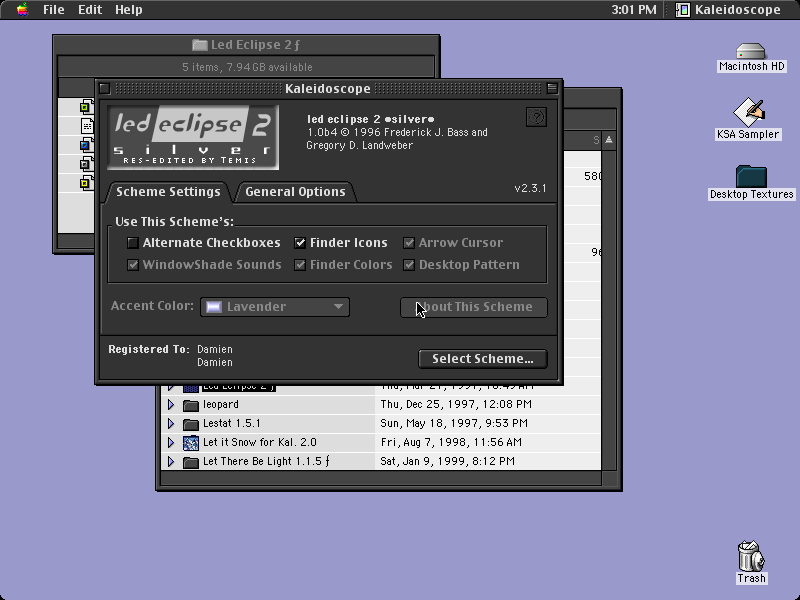Click the sort order arrow in list window header
800x600 pixels.
[x=609, y=140]
